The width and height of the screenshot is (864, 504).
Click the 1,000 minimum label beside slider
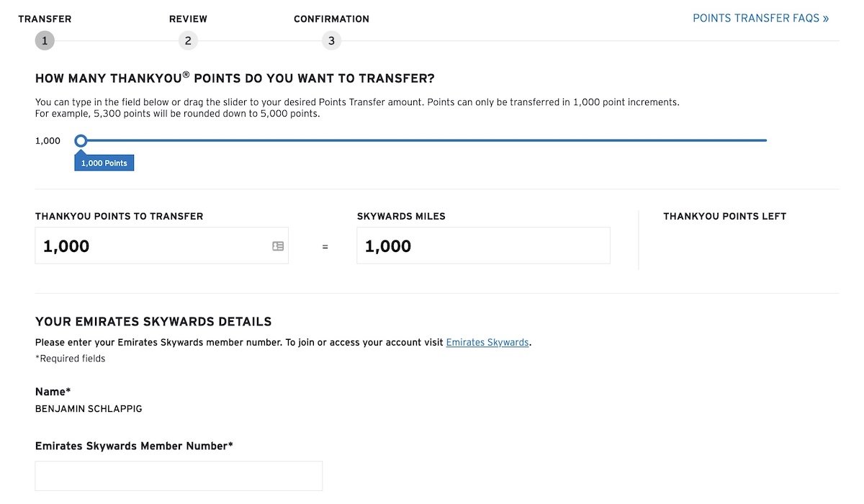pyautogui.click(x=48, y=141)
